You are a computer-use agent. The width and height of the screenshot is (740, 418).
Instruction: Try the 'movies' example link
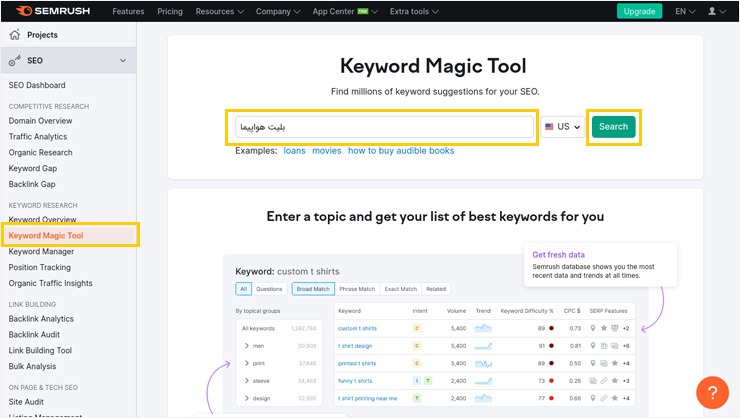327,150
